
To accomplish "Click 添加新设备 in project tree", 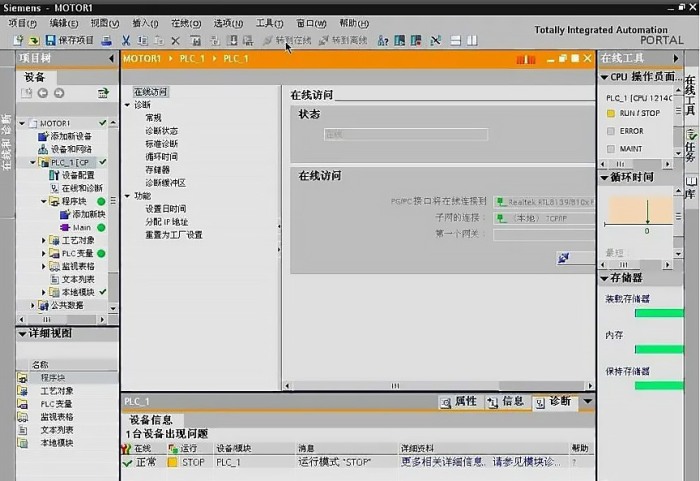I will click(65, 136).
